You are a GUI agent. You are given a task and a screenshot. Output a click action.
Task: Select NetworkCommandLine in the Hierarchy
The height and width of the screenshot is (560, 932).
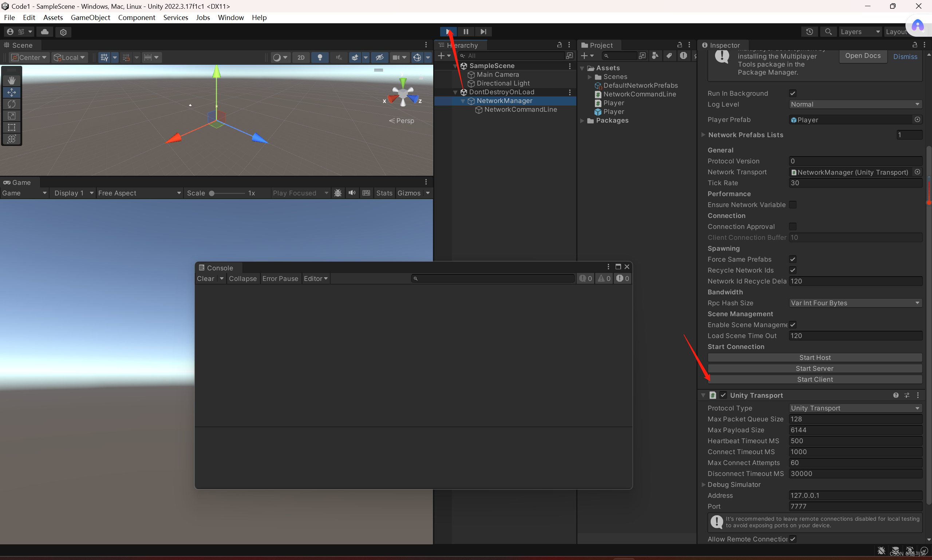520,110
